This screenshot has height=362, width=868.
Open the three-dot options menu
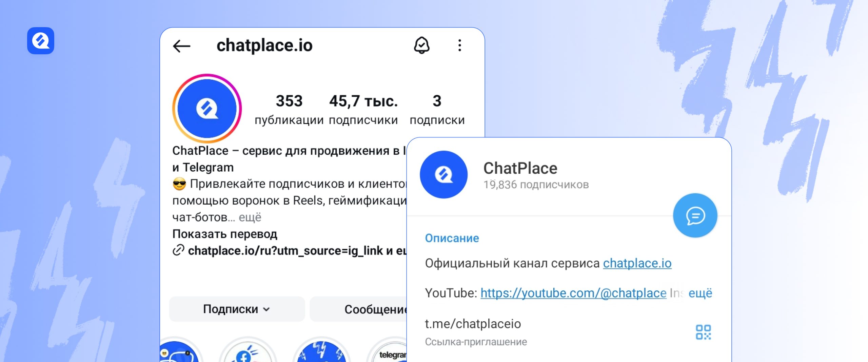pyautogui.click(x=459, y=45)
